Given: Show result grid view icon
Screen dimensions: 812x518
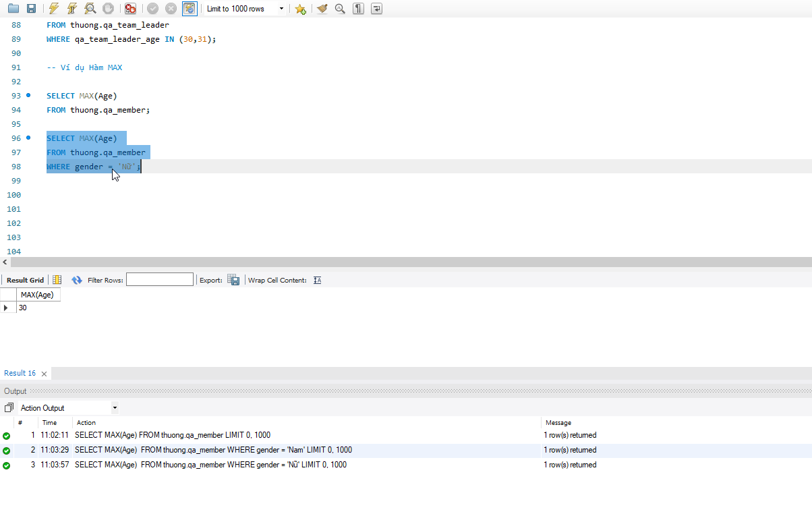Looking at the screenshot, I should [x=57, y=280].
